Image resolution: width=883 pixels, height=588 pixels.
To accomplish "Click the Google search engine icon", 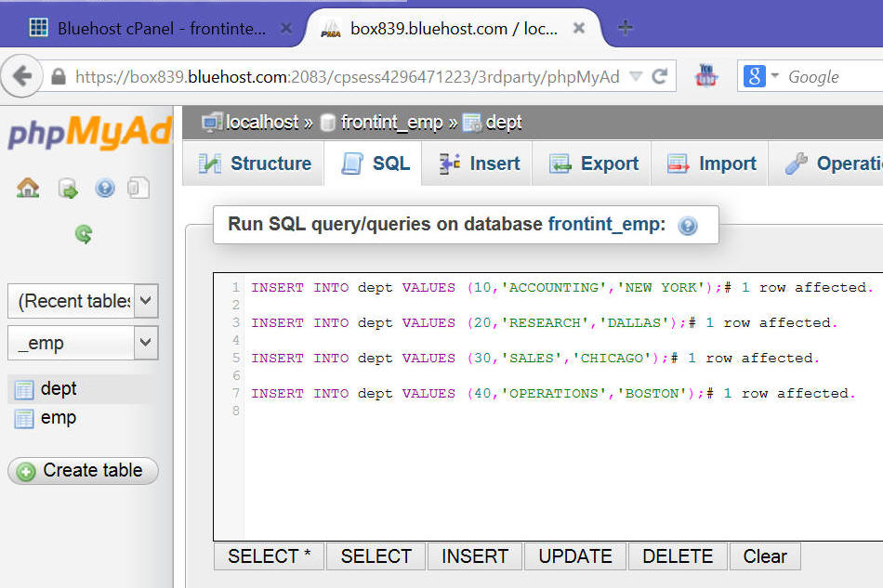I will pyautogui.click(x=754, y=76).
